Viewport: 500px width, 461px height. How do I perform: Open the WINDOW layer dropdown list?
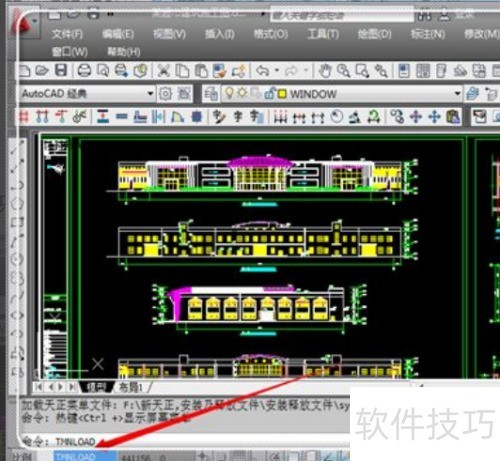tap(458, 94)
